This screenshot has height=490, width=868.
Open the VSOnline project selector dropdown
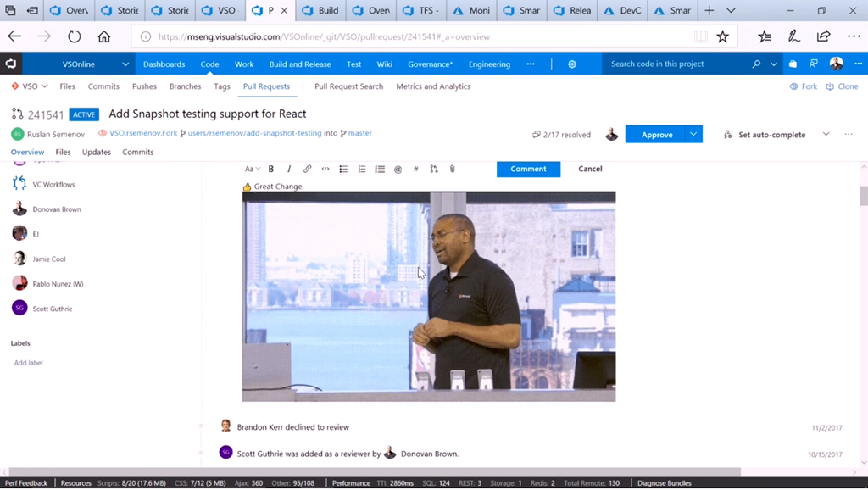click(x=125, y=64)
